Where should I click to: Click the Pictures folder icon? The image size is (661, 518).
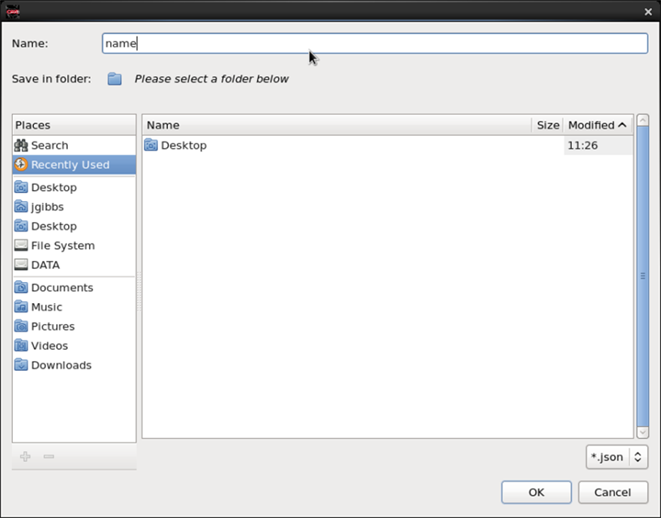21,326
